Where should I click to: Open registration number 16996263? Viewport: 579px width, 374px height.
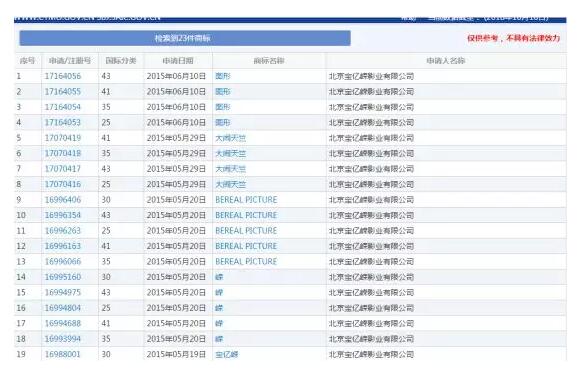tap(62, 231)
